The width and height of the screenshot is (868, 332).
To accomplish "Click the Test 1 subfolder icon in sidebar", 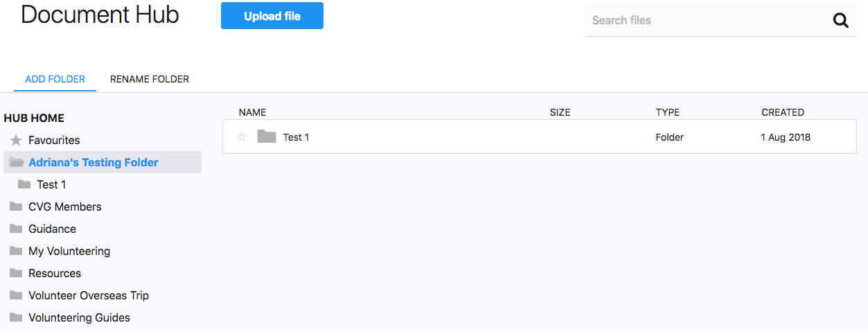I will [x=24, y=184].
